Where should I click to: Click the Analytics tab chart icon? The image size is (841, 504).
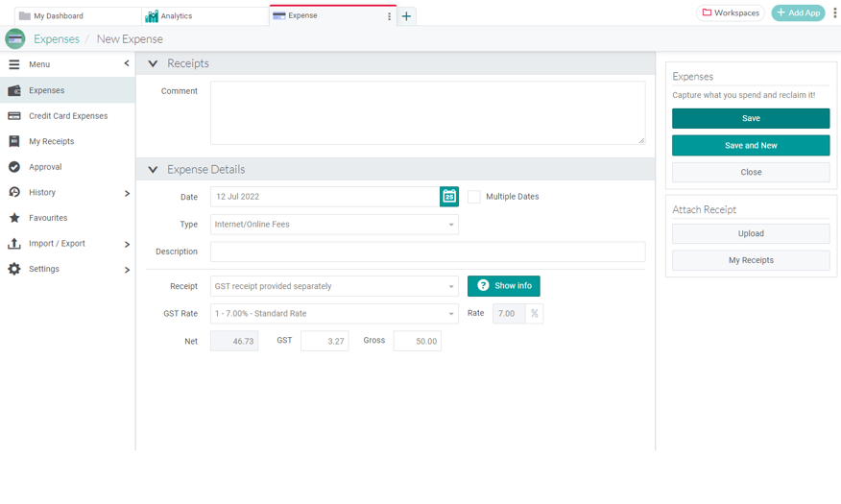152,16
